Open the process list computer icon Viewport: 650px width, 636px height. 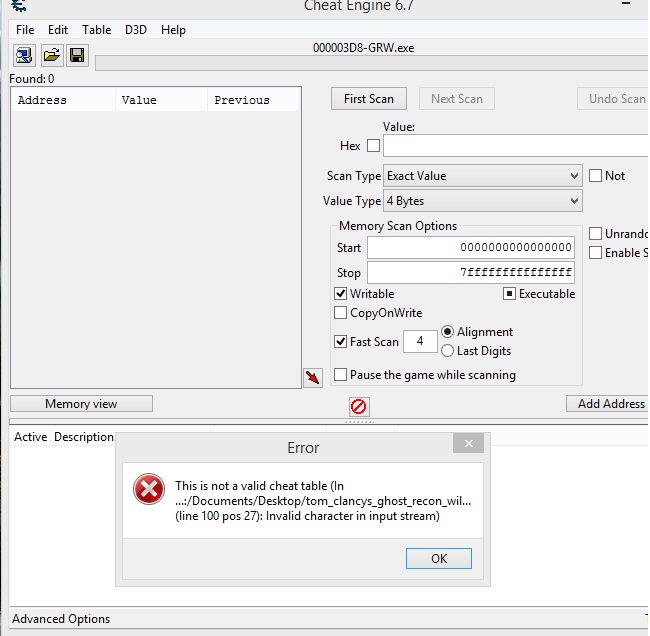[24, 55]
